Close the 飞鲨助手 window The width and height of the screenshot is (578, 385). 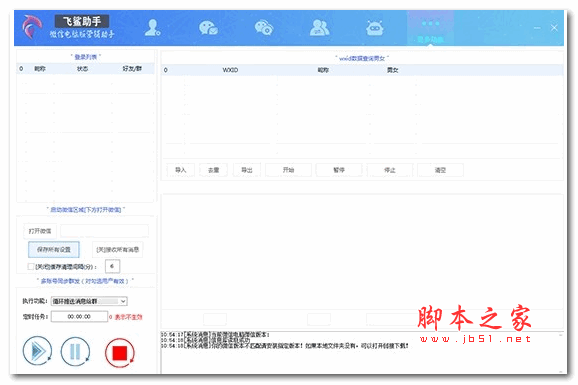[x=554, y=28]
